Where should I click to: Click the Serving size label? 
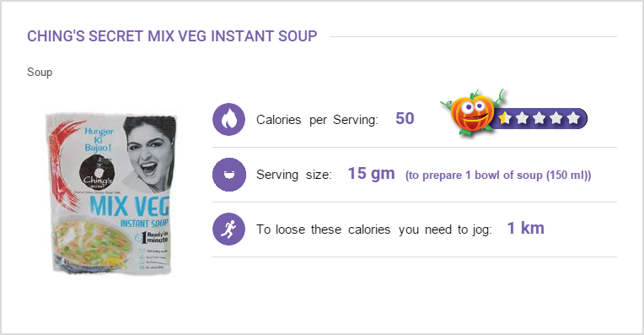[x=294, y=175]
